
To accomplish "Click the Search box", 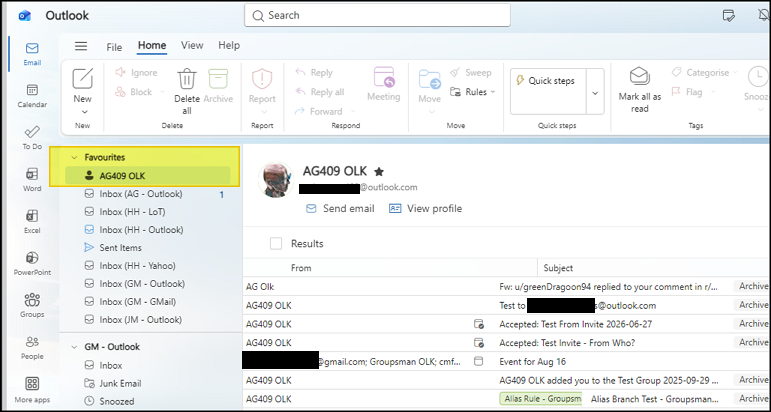I will [x=377, y=16].
